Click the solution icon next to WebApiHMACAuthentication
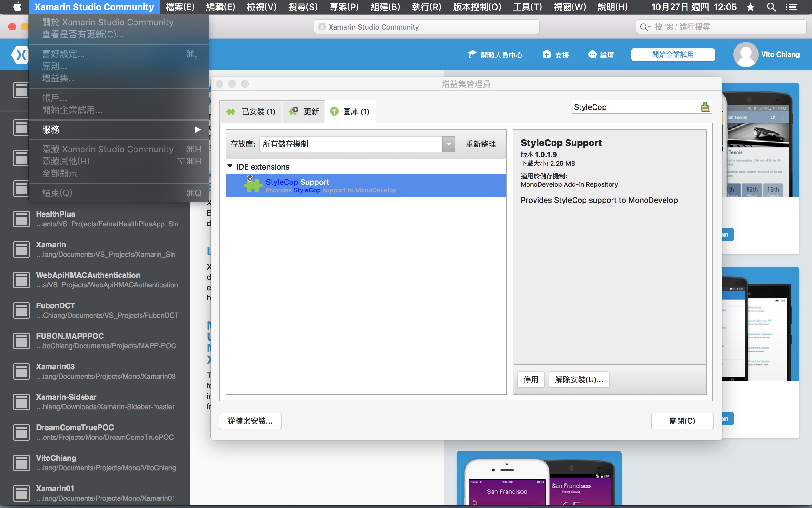 coord(22,280)
